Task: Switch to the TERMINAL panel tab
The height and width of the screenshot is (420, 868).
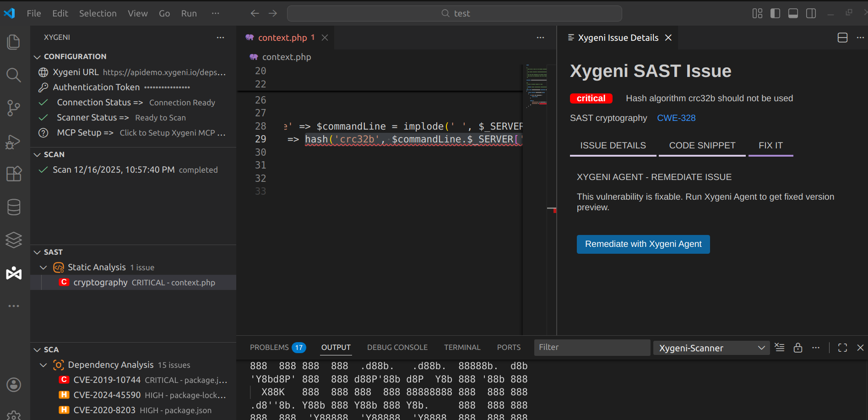Action: point(462,348)
